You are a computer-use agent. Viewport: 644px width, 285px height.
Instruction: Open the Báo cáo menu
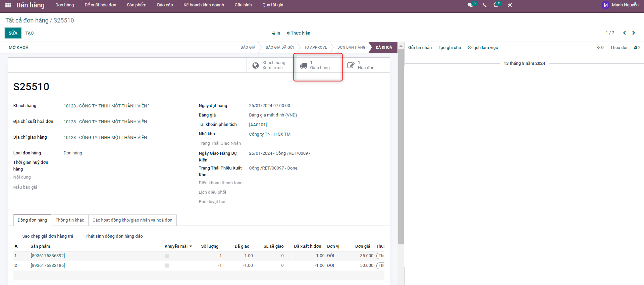coord(165,5)
